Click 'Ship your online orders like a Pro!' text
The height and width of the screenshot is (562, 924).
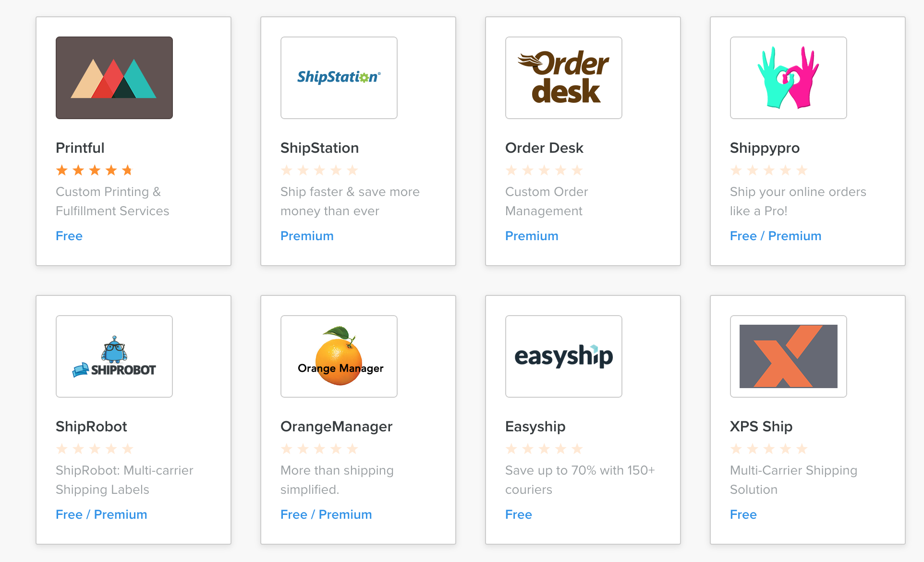click(798, 201)
